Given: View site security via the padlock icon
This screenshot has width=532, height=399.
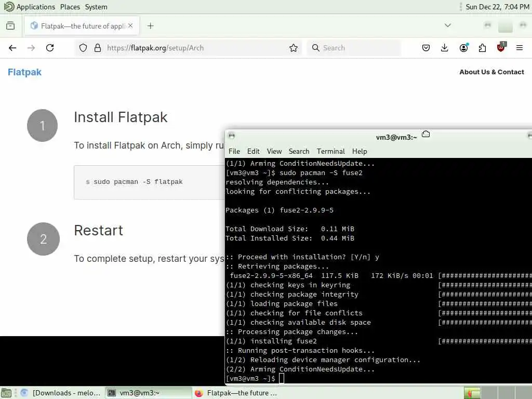Looking at the screenshot, I should click(x=98, y=48).
